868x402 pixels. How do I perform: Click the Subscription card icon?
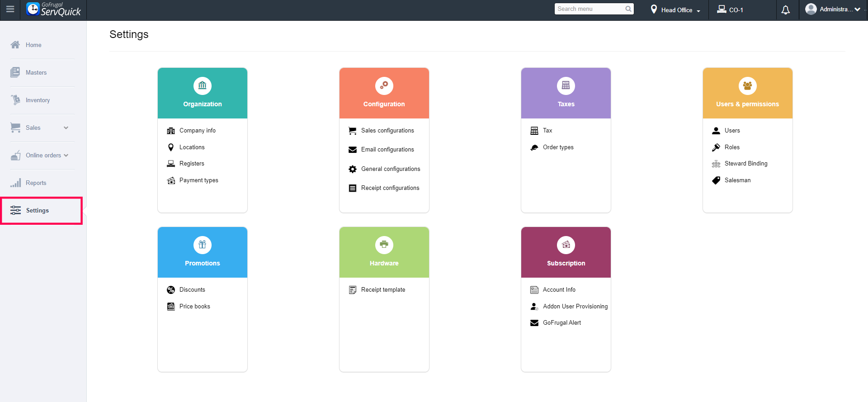(x=566, y=245)
